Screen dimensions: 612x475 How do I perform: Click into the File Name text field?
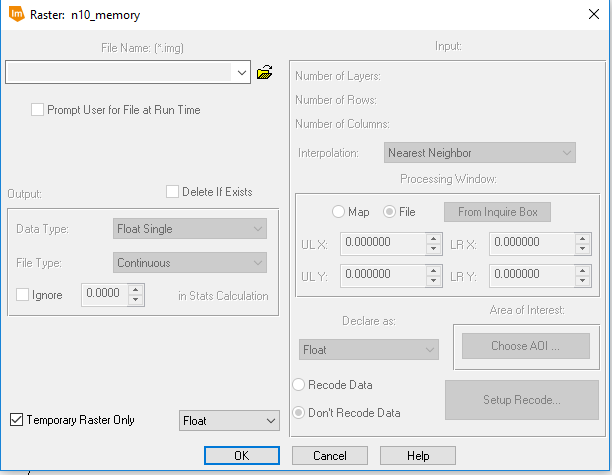coord(119,72)
